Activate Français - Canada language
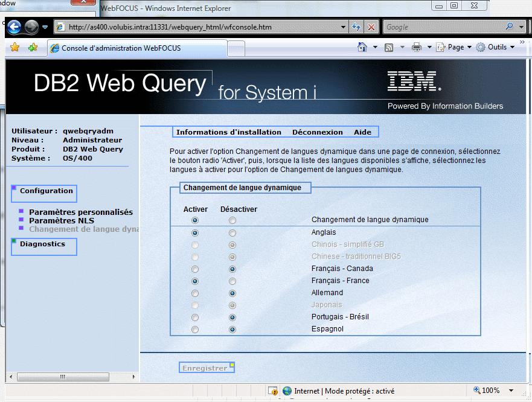The image size is (532, 402). pyautogui.click(x=195, y=269)
